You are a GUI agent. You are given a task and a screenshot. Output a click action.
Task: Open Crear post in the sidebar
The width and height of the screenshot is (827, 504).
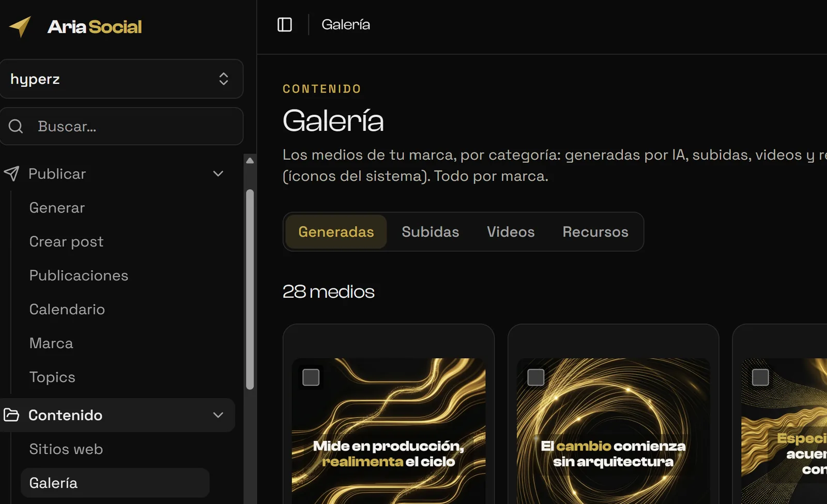tap(66, 241)
